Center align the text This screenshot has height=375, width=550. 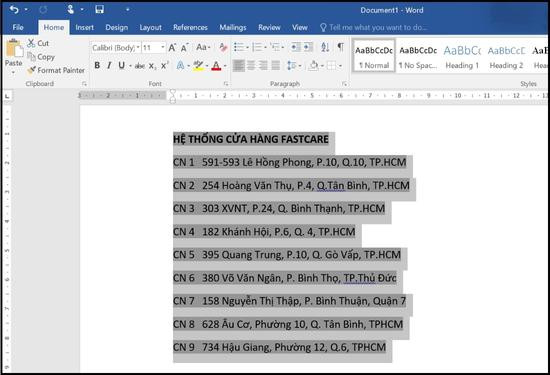coord(251,65)
